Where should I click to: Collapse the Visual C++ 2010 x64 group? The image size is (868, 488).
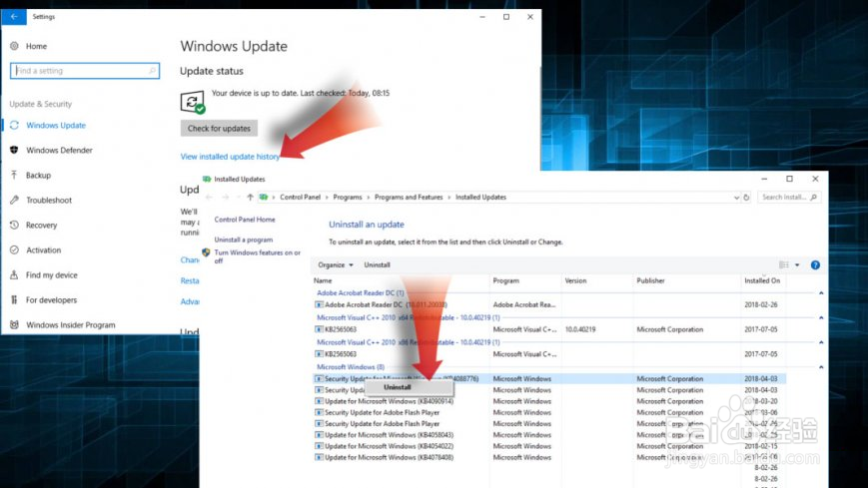coord(821,318)
